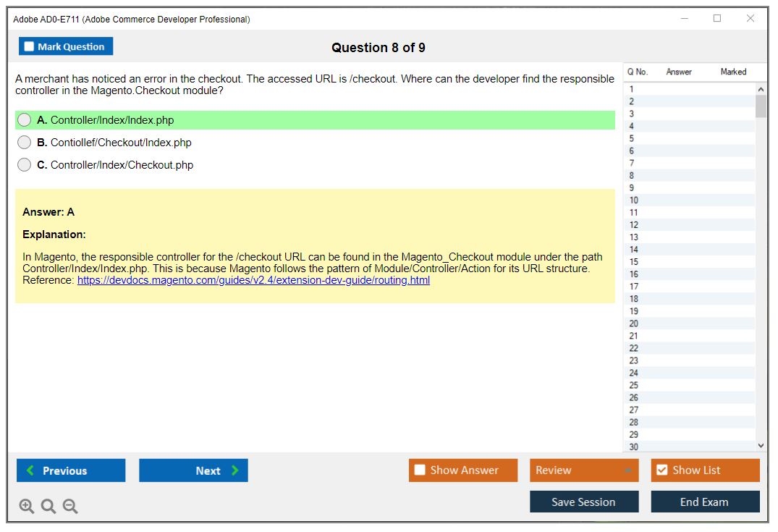Jump to question 15 in list
Screen dimensions: 778x532
coord(634,262)
